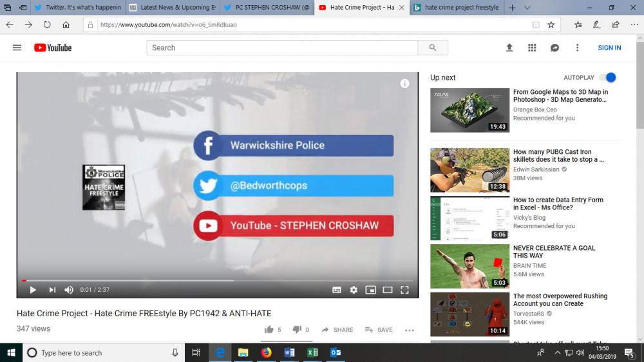
Task: Click into the YouTube search field
Action: (282, 48)
